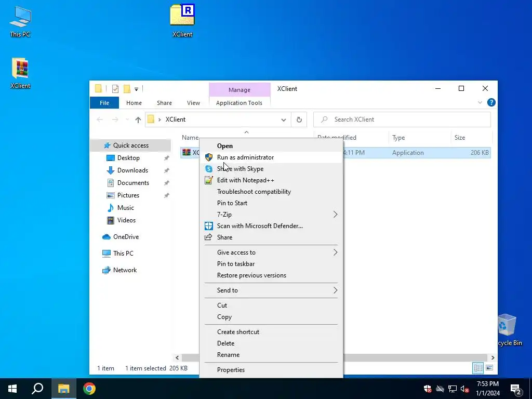532x399 pixels.
Task: Switch to Details view layout icon
Action: [x=478, y=368]
